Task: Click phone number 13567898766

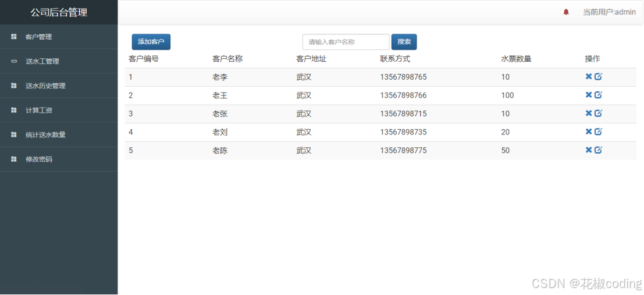Action: (403, 95)
